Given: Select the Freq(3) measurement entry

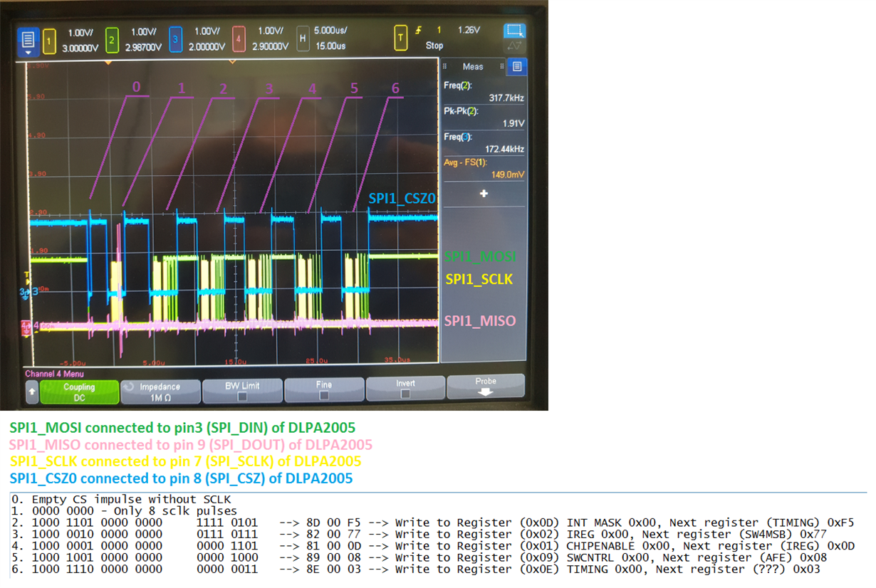Looking at the screenshot, I should click(484, 142).
